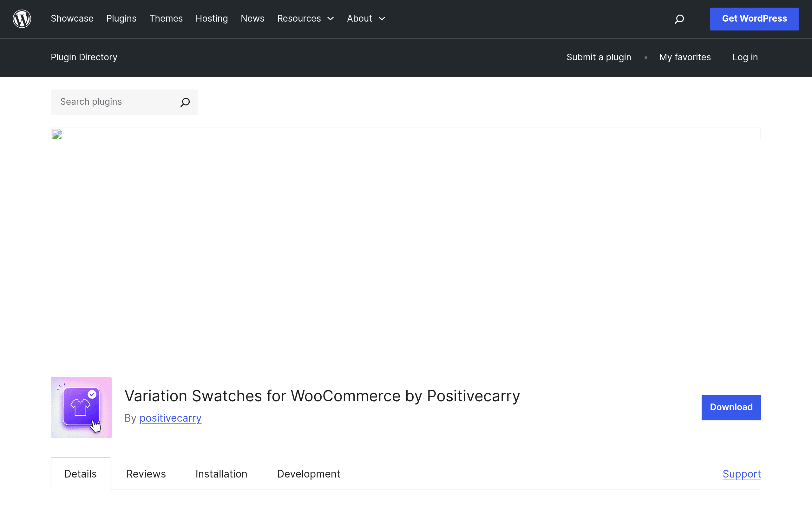The height and width of the screenshot is (508, 812).
Task: Click Submit a plugin link
Action: click(599, 57)
